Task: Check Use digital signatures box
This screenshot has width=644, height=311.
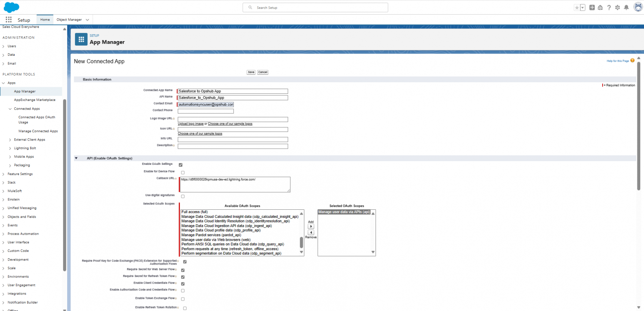Action: [183, 197]
